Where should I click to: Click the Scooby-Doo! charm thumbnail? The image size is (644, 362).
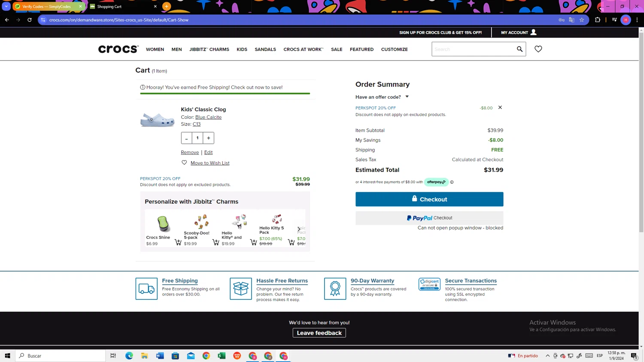tap(201, 221)
